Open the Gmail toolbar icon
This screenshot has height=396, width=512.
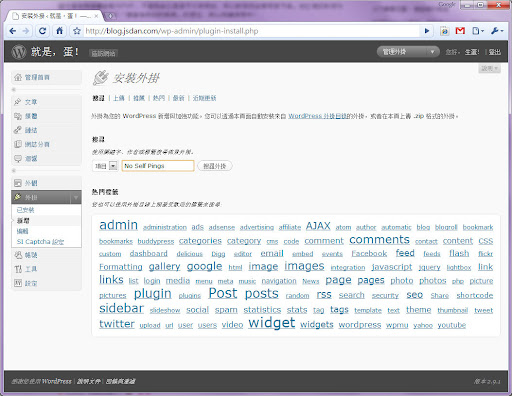pyautogui.click(x=460, y=31)
